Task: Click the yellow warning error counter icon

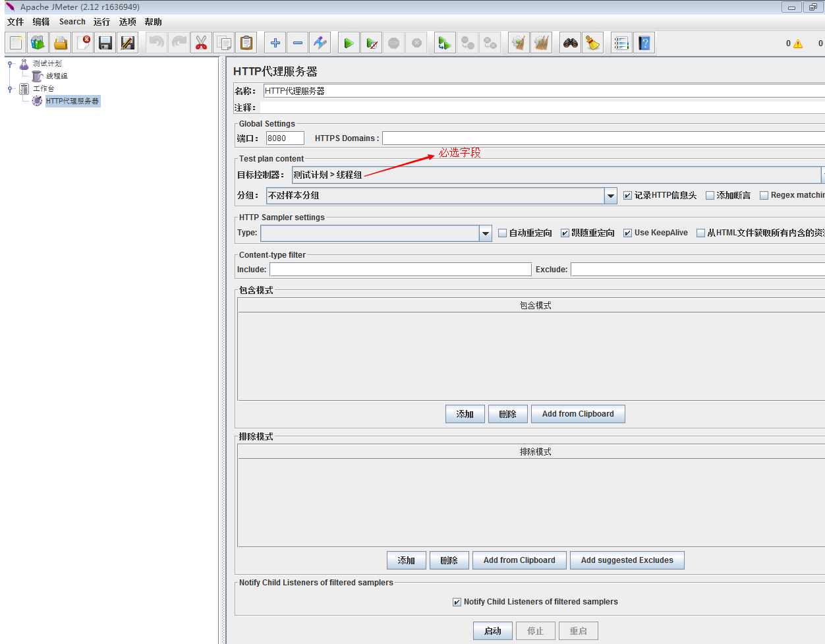Action: coord(798,44)
